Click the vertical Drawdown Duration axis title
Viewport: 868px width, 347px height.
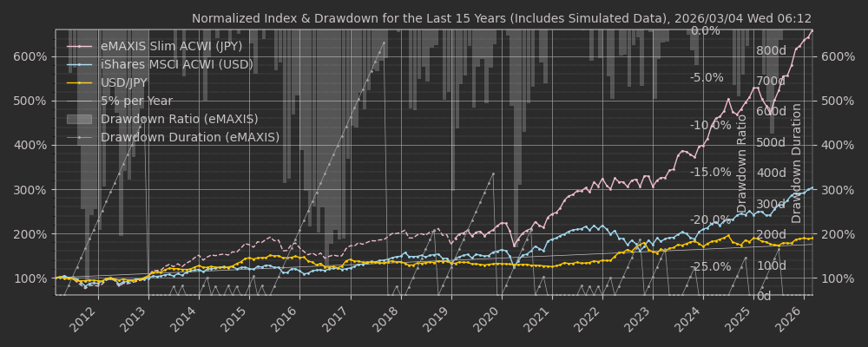click(797, 163)
